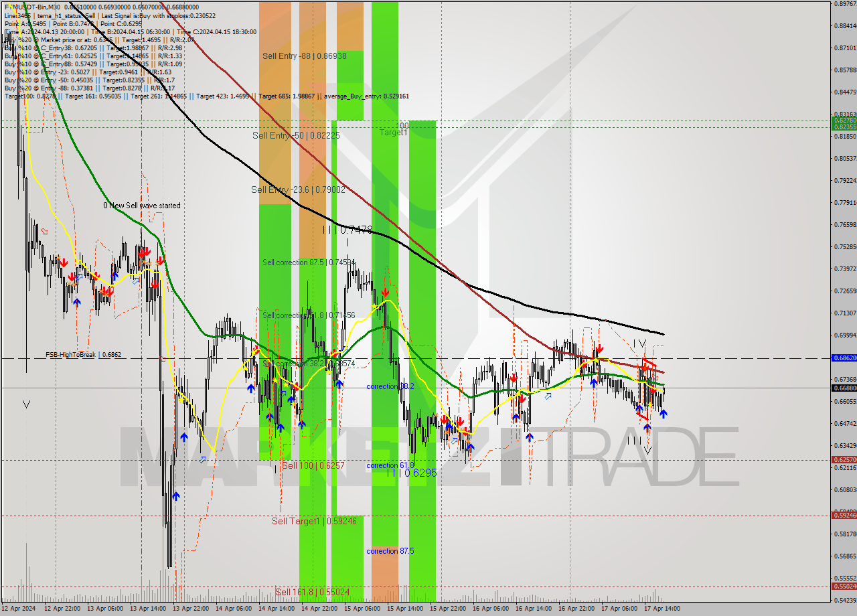Click the 0.68620 price tag on the axis
This screenshot has width=857, height=616.
tap(844, 358)
